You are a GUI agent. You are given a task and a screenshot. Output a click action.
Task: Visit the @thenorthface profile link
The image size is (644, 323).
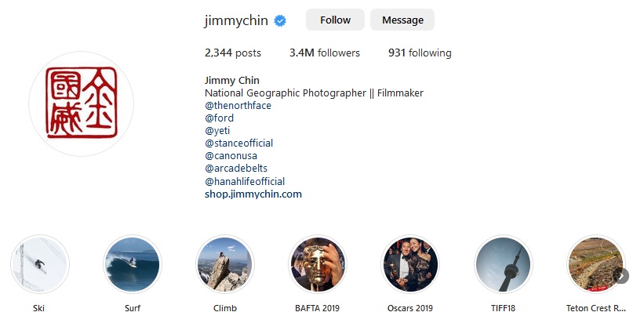click(x=238, y=106)
